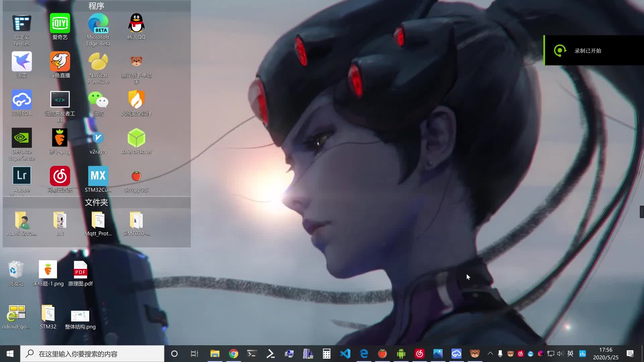Open File Explorer from taskbar
644x362 pixels.
(x=215, y=354)
